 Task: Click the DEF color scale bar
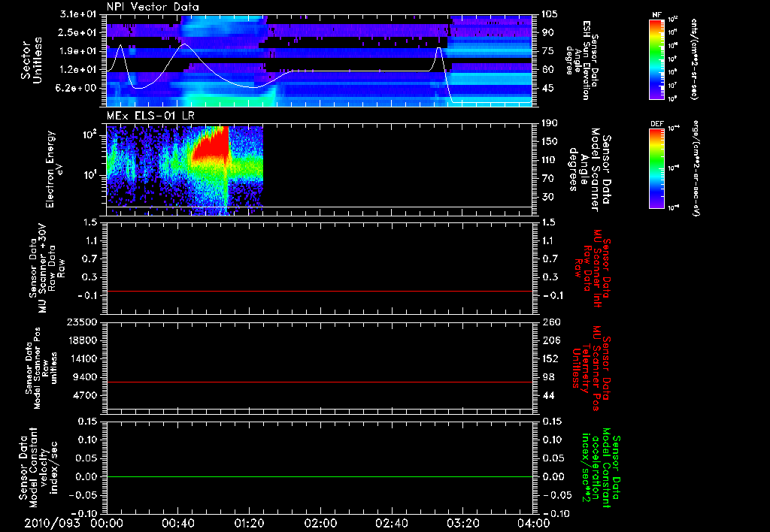[656, 168]
